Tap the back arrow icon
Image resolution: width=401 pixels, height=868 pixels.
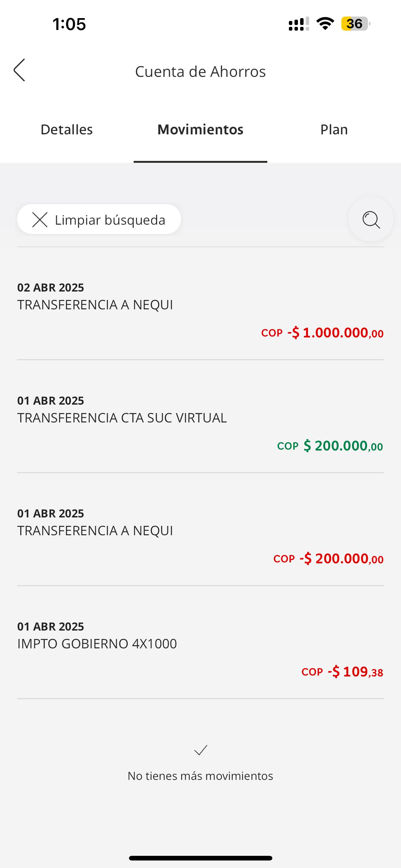pyautogui.click(x=19, y=70)
